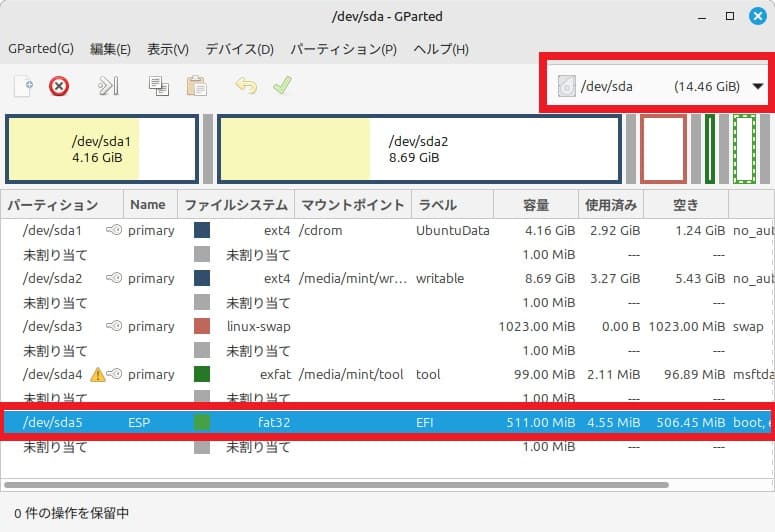Click the New partition toolbar icon
Screen dimensions: 775x532
tap(23, 86)
